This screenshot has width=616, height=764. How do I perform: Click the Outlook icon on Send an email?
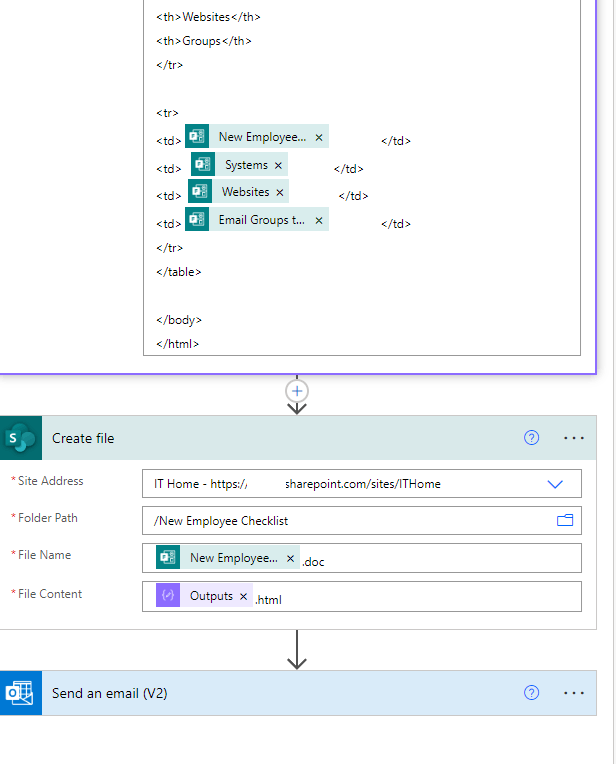tap(21, 693)
